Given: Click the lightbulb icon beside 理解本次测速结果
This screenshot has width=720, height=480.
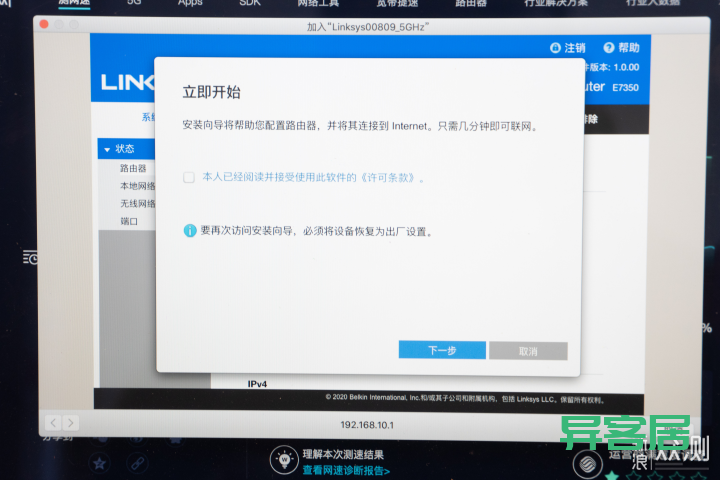Looking at the screenshot, I should click(x=284, y=460).
